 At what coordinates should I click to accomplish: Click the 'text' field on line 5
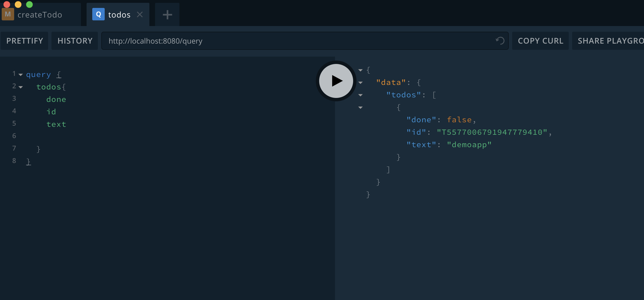click(x=56, y=124)
